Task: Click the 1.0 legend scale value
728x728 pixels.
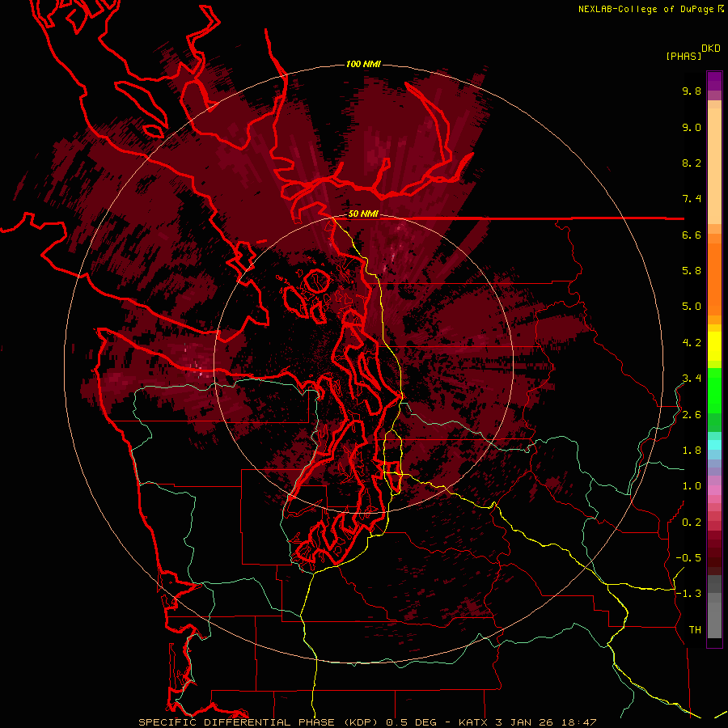Action: tap(692, 486)
